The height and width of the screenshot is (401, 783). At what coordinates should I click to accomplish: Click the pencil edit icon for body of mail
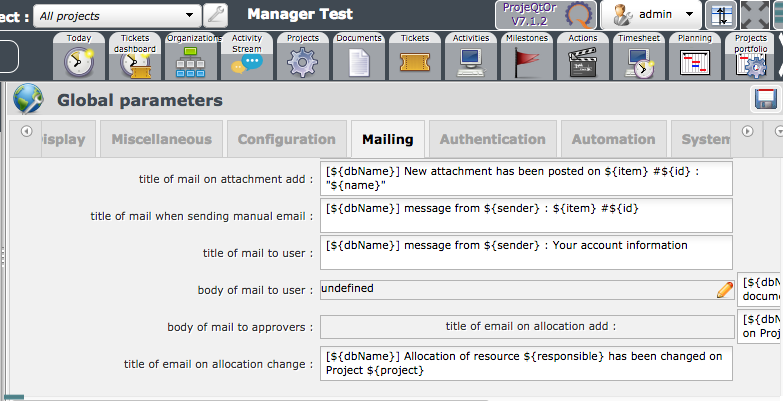pos(725,290)
